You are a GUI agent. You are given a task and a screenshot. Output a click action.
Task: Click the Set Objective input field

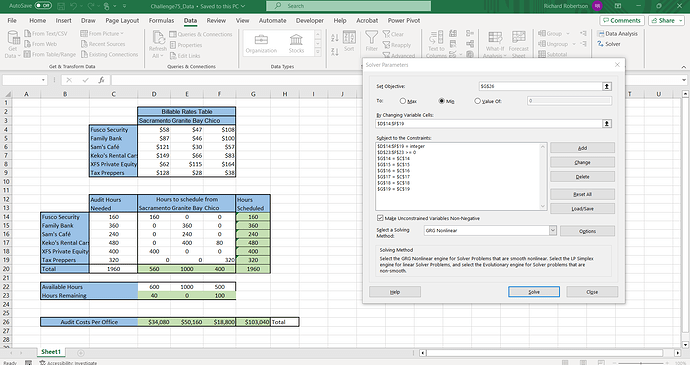540,86
